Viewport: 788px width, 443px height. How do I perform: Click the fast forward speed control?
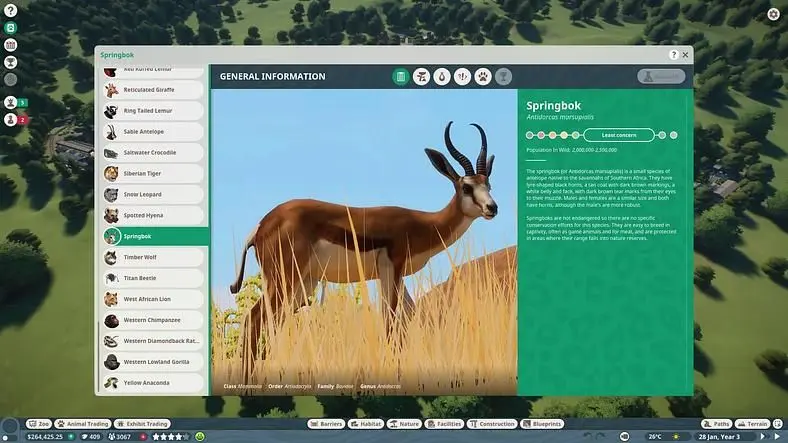pyautogui.click(x=764, y=436)
